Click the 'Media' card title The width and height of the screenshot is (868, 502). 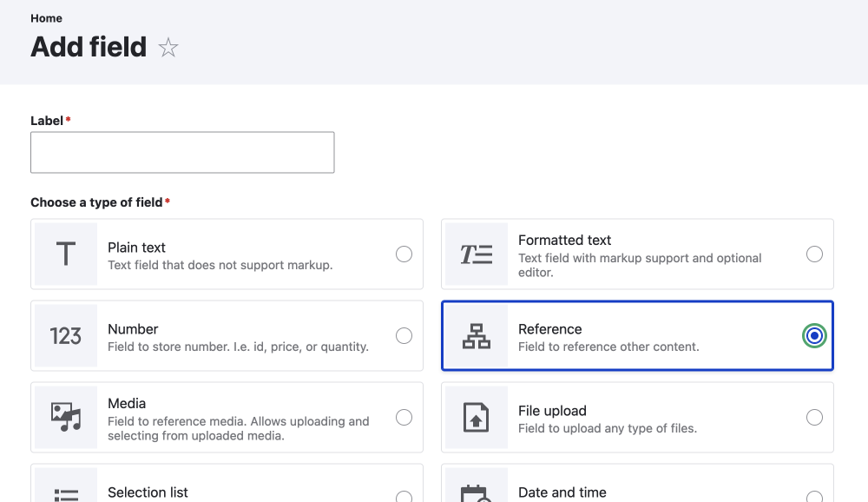(127, 403)
